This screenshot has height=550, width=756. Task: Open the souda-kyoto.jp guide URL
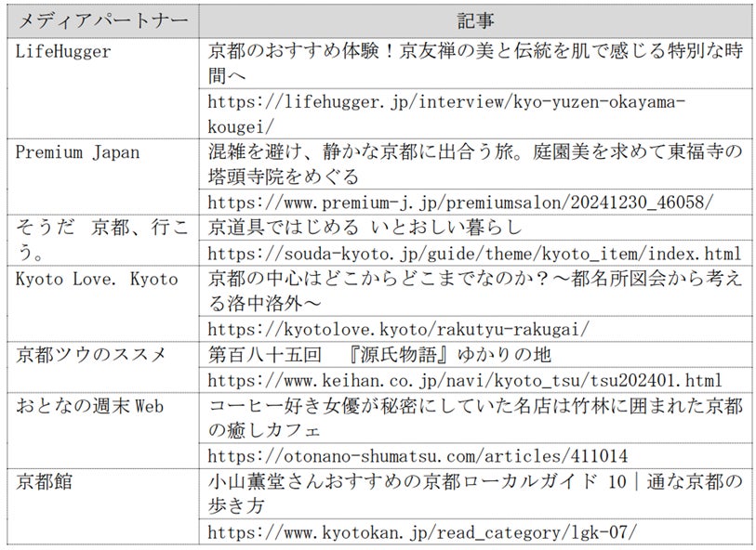475,253
